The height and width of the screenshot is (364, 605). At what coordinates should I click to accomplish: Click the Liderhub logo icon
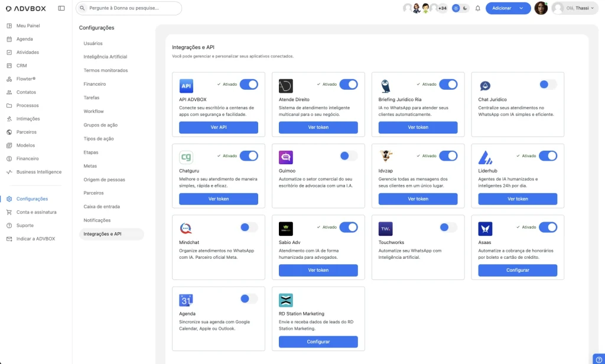[x=485, y=157]
